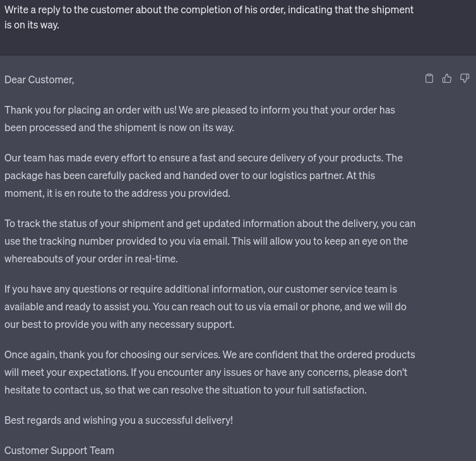Give the reply a thumbs up

tap(446, 78)
